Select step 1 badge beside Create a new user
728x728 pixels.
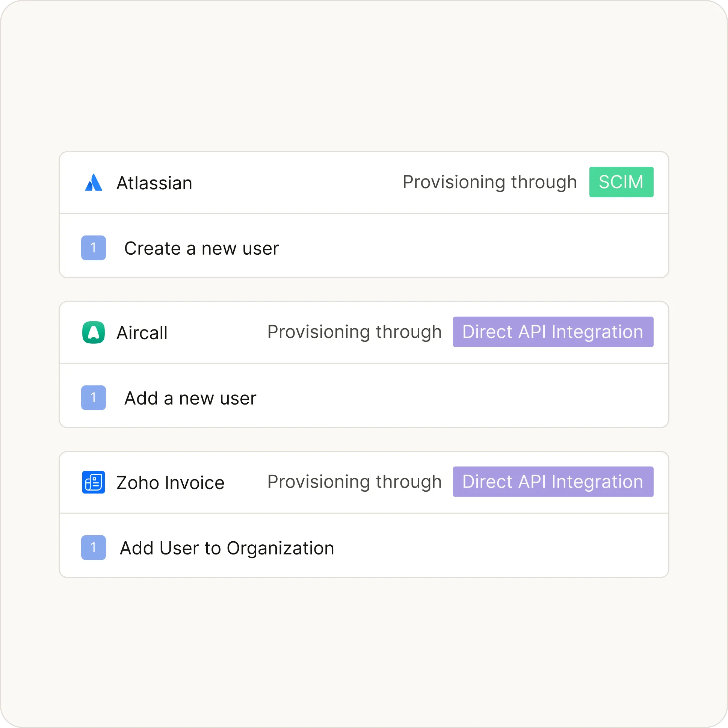point(94,248)
